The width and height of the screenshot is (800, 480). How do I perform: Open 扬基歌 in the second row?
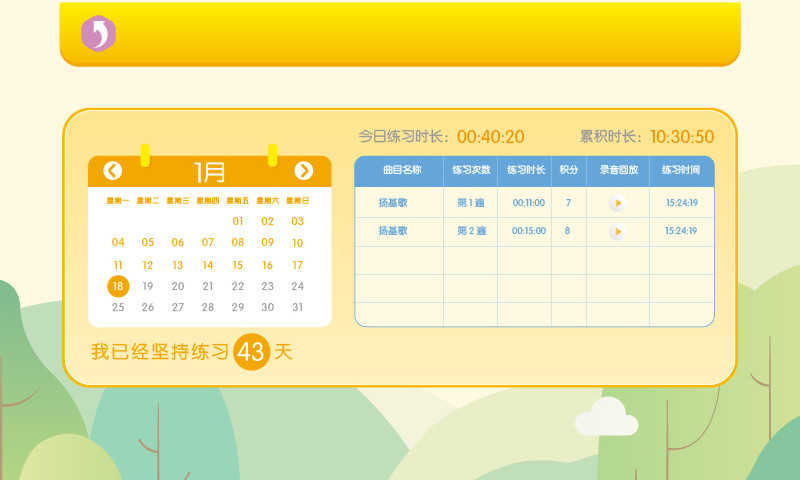(x=392, y=231)
